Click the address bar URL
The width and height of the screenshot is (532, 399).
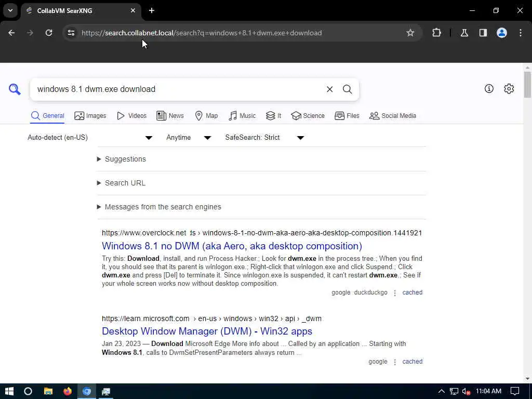[202, 33]
